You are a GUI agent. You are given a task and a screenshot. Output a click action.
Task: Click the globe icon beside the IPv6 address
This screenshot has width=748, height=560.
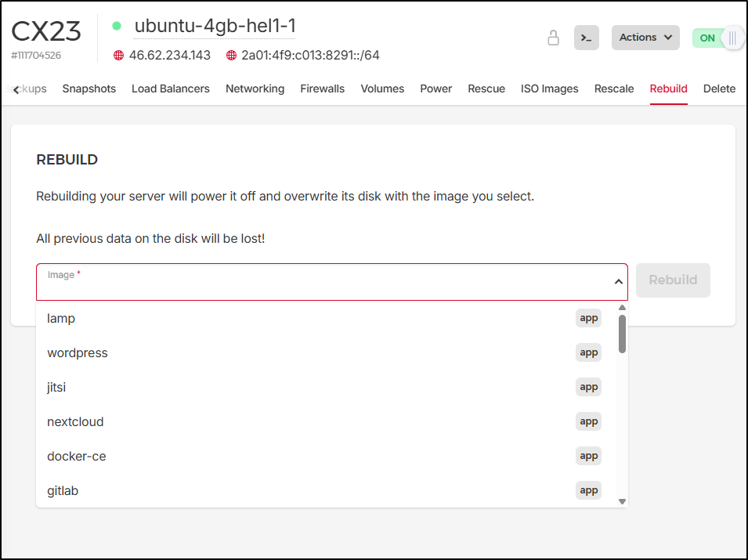[232, 56]
